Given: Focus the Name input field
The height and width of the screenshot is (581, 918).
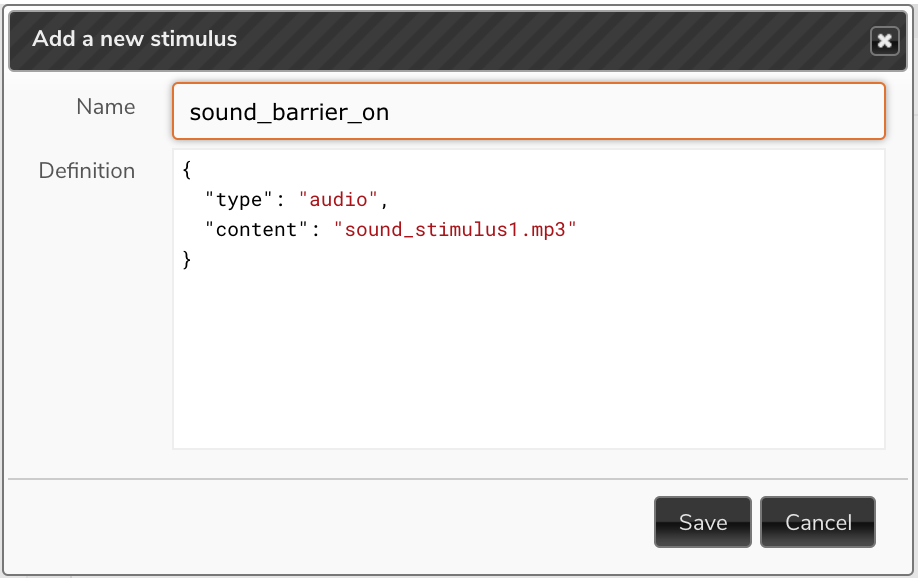Looking at the screenshot, I should (x=529, y=111).
